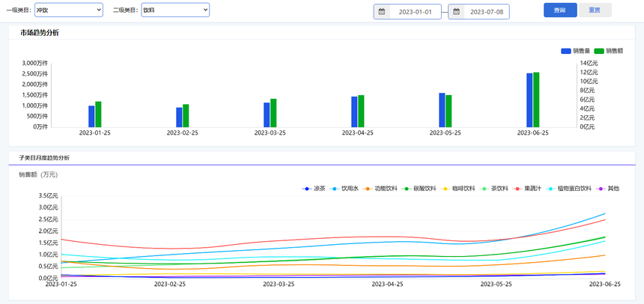Click the 销售额（万元）label above line chart

click(x=38, y=174)
